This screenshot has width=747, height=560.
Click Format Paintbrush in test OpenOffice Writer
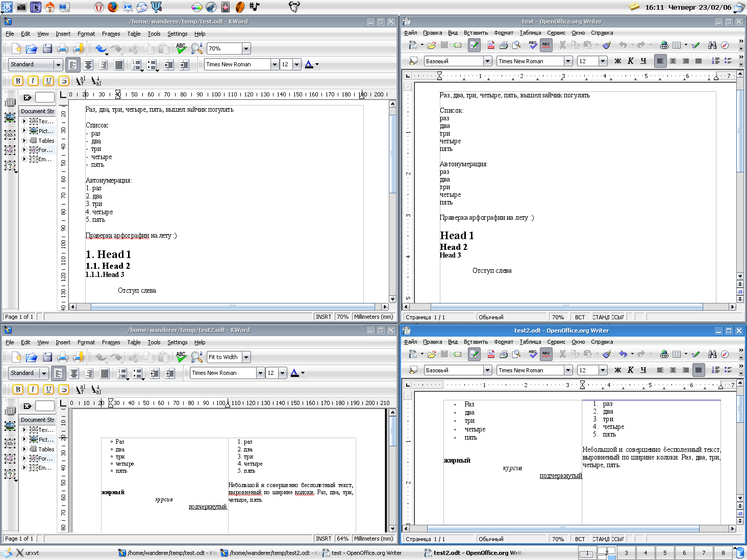[x=607, y=45]
